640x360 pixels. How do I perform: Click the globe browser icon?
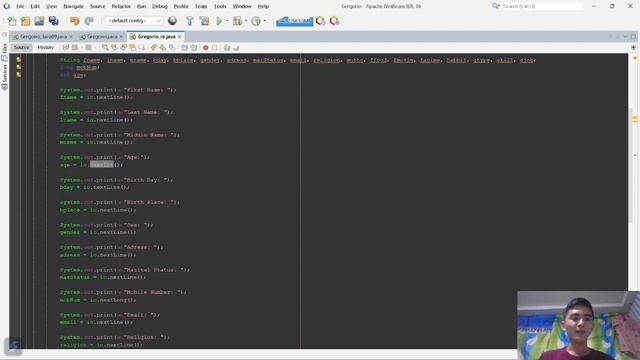click(172, 21)
